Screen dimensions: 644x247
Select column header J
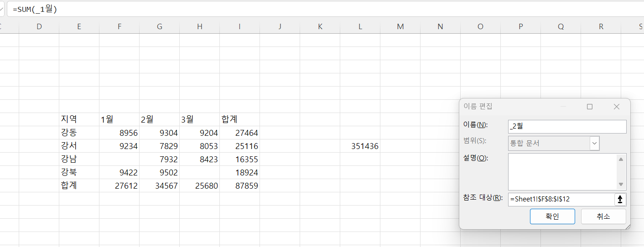point(280,27)
